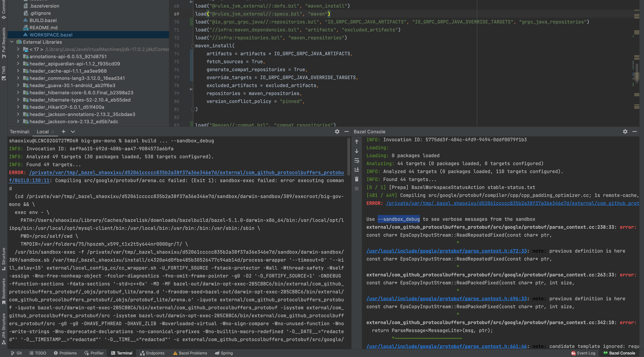Open Bazel Console settings gear
Image resolution: width=644 pixels, height=357 pixels.
click(x=625, y=132)
